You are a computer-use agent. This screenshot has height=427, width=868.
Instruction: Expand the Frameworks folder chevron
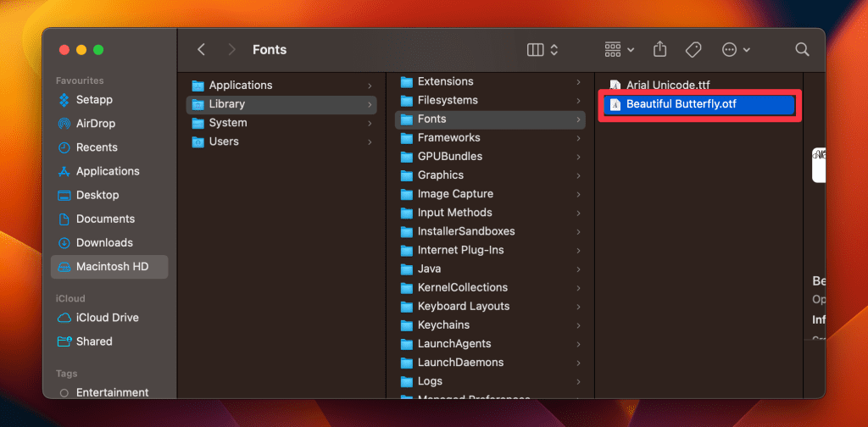pos(578,138)
